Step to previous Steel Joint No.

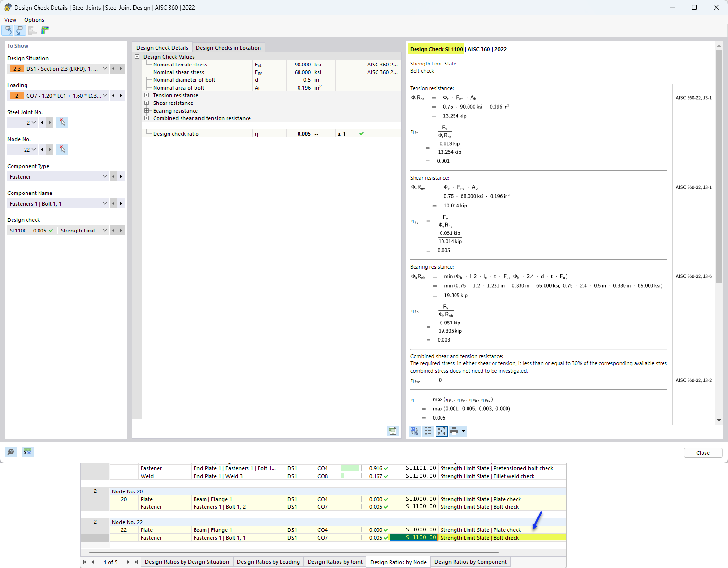click(42, 123)
